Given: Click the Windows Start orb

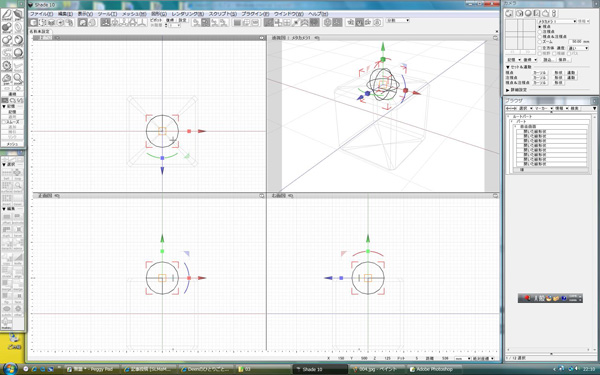Looking at the screenshot, I should 10,369.
